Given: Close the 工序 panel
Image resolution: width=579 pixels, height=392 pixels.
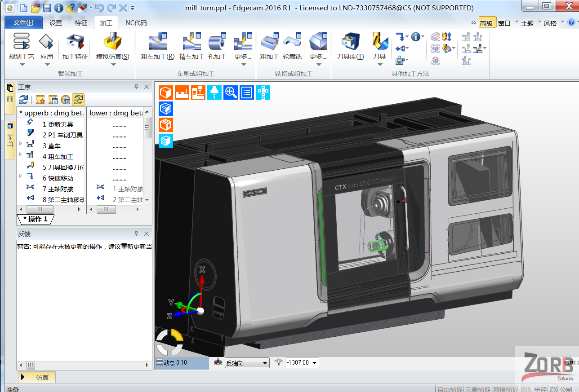Looking at the screenshot, I should click(x=147, y=87).
